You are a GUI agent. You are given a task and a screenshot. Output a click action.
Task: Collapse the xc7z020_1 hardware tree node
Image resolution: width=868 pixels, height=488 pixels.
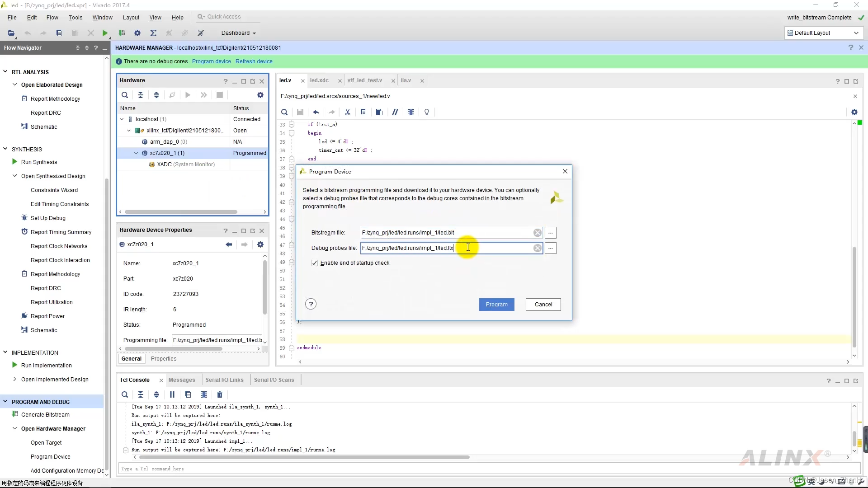tap(136, 153)
